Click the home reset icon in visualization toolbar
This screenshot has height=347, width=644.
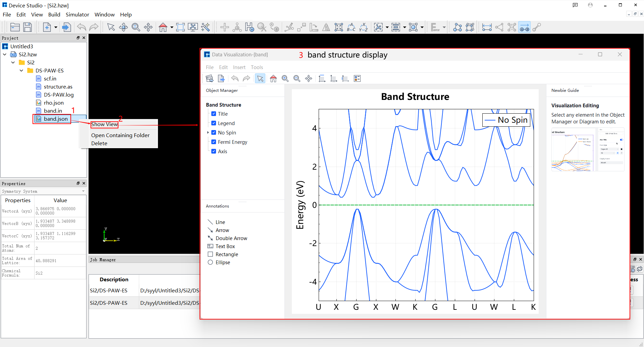[273, 78]
